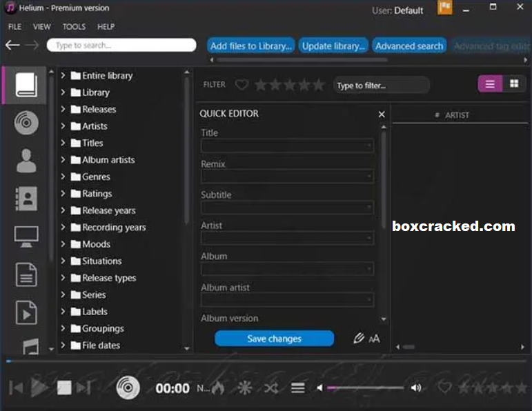532x411 pixels.
Task: Open the document playlist sidebar icon
Action: pyautogui.click(x=26, y=274)
